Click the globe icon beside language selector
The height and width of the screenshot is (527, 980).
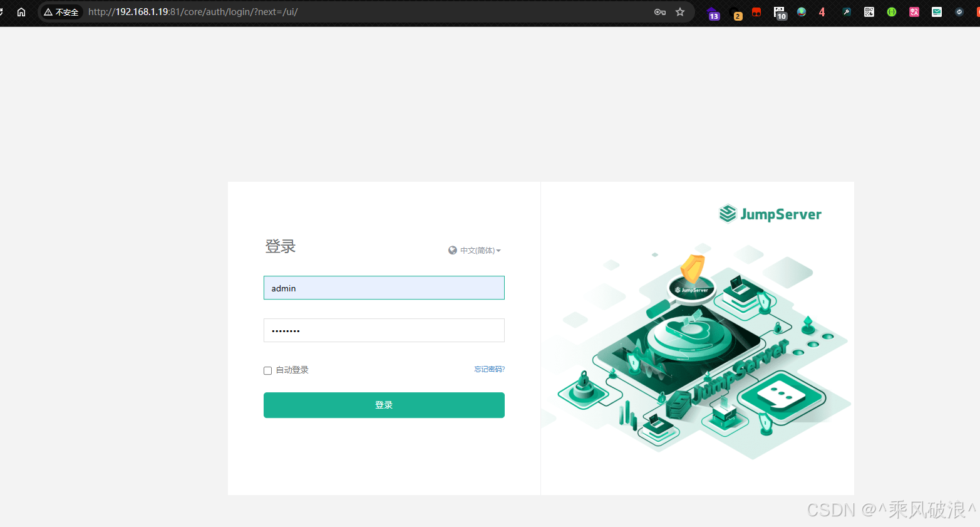click(x=452, y=250)
